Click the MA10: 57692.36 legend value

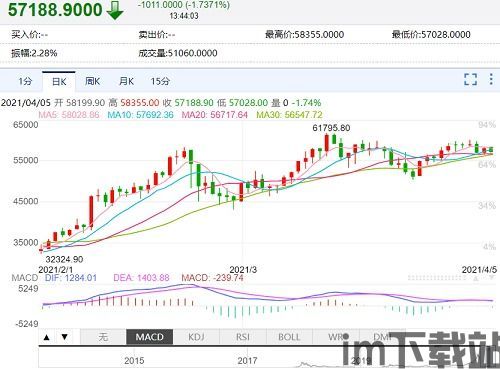point(140,115)
